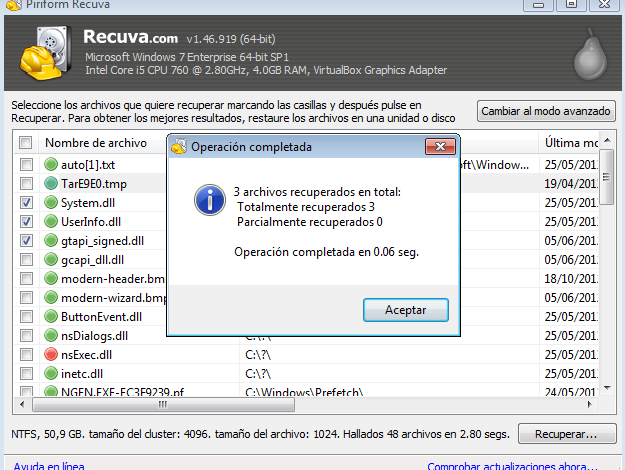The height and width of the screenshot is (470, 625).
Task: Select the file name System.dll
Action: click(x=88, y=203)
